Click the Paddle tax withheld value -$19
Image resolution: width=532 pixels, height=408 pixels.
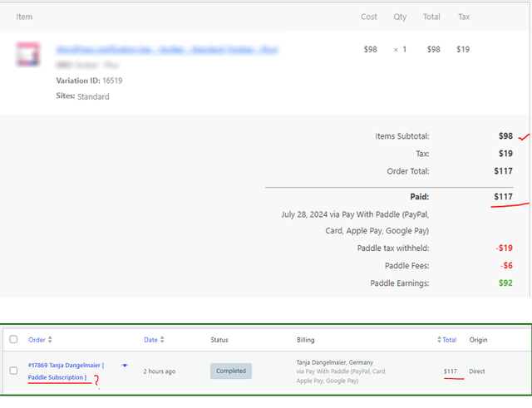(505, 248)
